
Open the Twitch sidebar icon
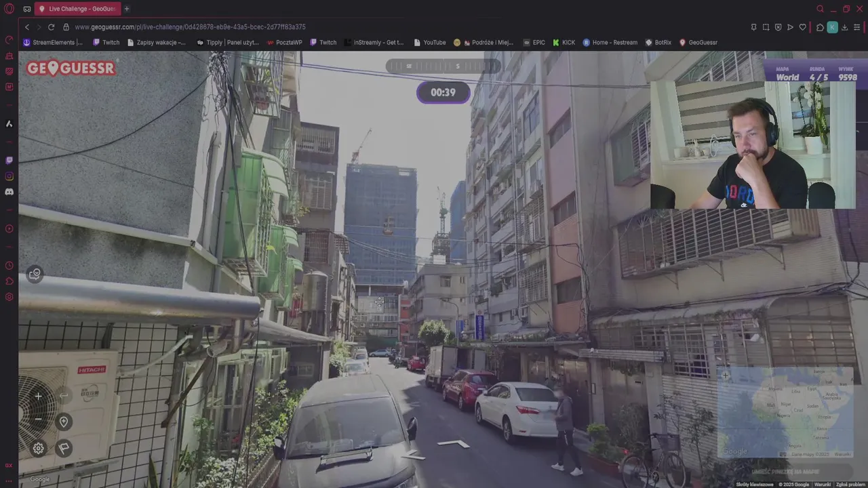point(9,161)
